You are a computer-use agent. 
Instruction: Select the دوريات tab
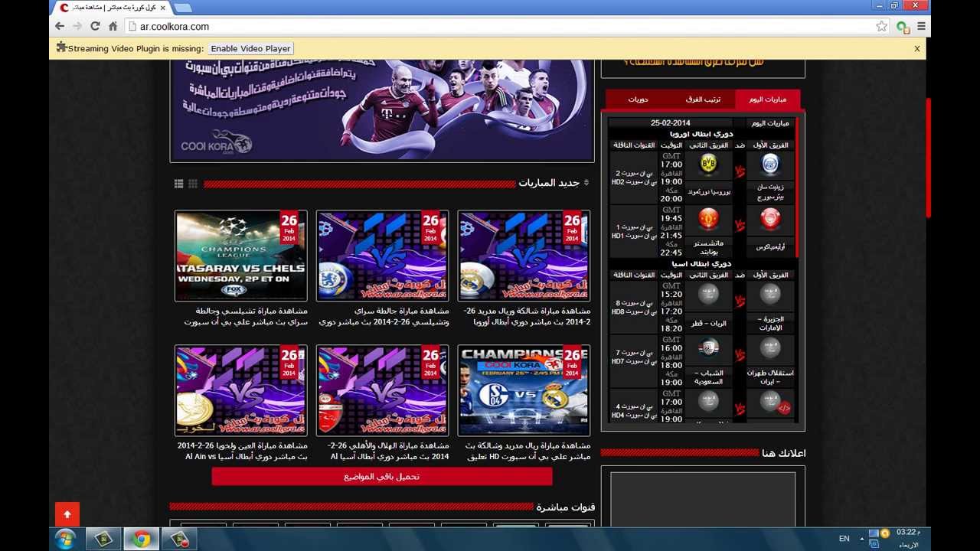(638, 99)
